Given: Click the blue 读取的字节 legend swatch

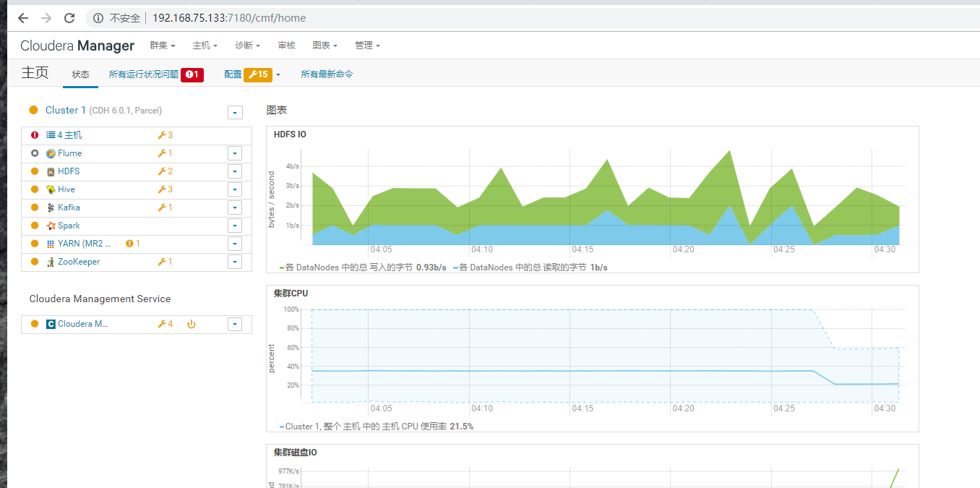Looking at the screenshot, I should pos(455,267).
